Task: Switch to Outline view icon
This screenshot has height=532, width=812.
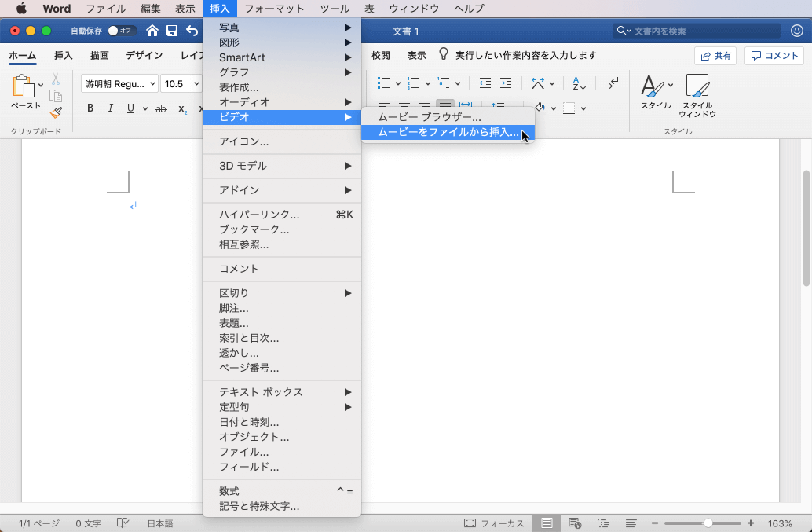Action: coord(603,523)
